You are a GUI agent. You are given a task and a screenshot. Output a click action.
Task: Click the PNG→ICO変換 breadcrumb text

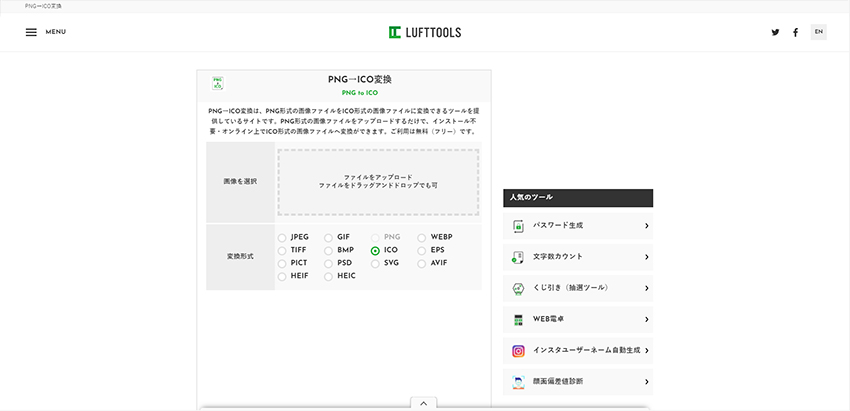(43, 6)
